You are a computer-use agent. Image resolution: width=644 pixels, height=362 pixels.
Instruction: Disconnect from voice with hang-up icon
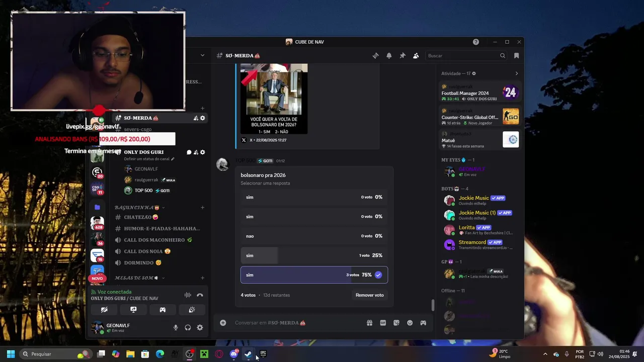coord(200,295)
